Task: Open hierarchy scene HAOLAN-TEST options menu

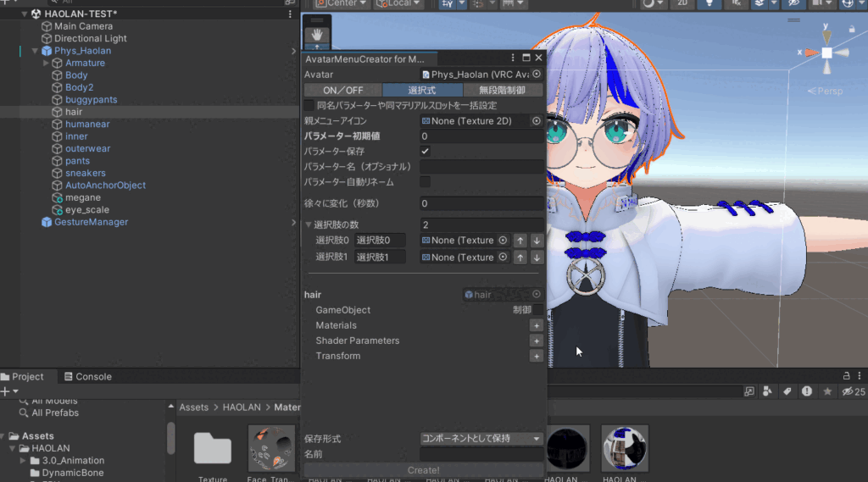Action: pos(290,14)
